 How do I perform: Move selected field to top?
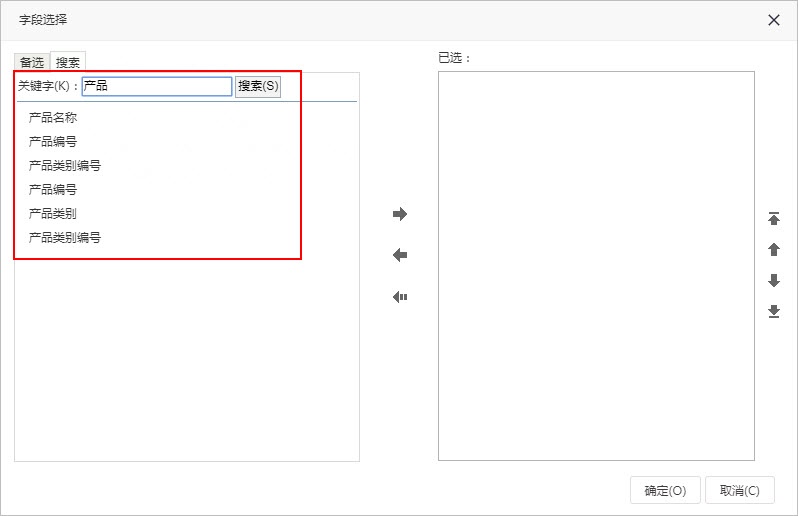[774, 218]
